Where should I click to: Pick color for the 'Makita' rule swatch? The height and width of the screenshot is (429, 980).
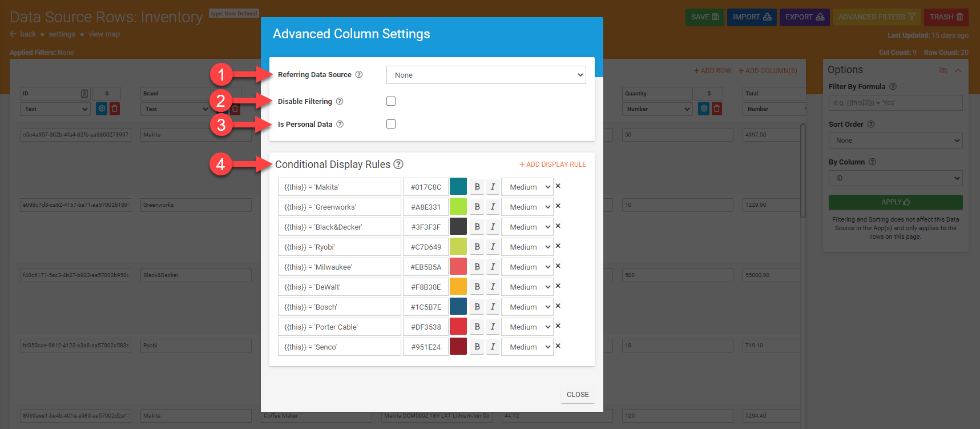coord(458,186)
